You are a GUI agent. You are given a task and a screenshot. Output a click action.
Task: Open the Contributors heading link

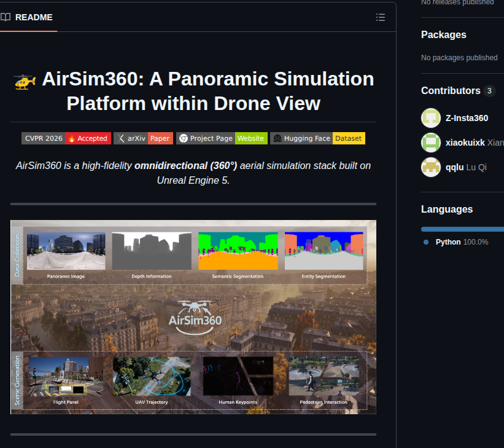click(x=451, y=91)
